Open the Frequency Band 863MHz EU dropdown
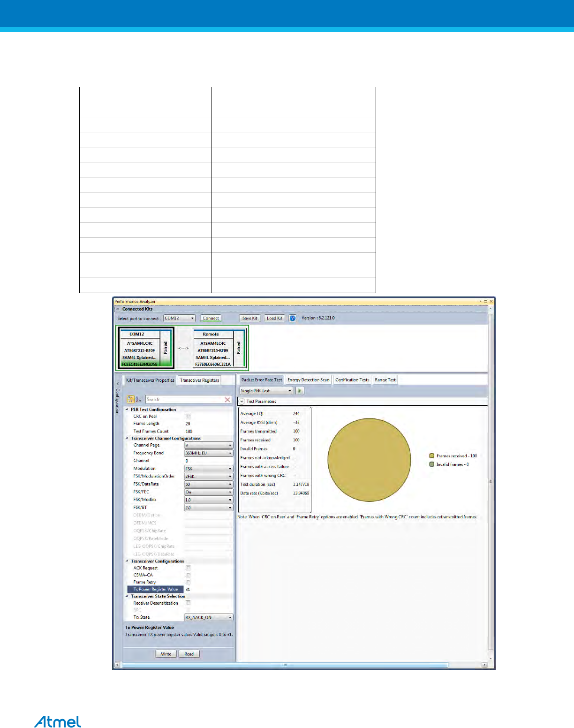The height and width of the screenshot is (728, 574). pos(209,453)
